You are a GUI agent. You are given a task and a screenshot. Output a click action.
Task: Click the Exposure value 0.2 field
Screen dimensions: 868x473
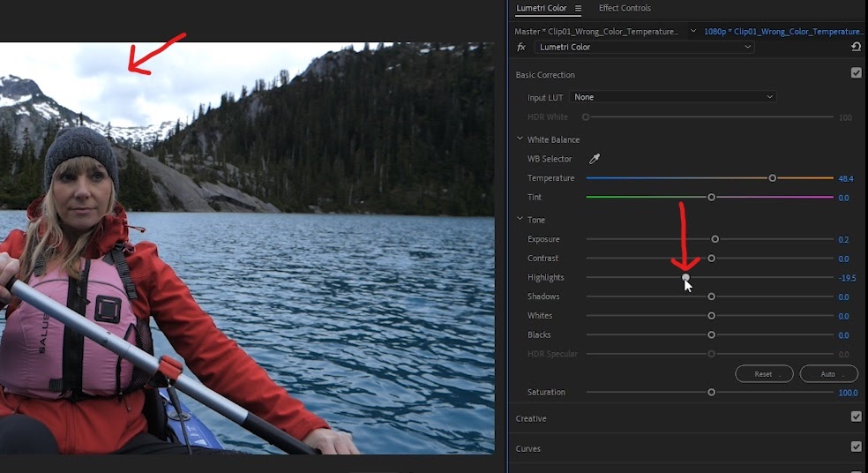(843, 240)
